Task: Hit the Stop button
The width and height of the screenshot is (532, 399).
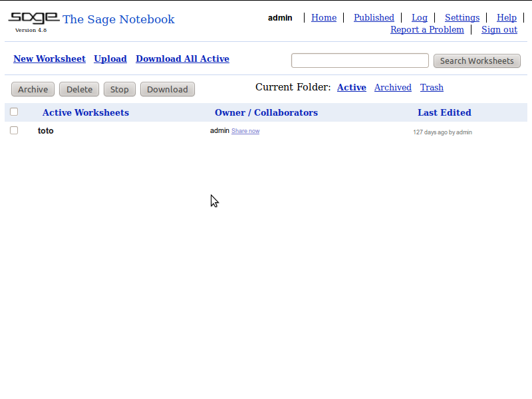Action: click(x=119, y=89)
